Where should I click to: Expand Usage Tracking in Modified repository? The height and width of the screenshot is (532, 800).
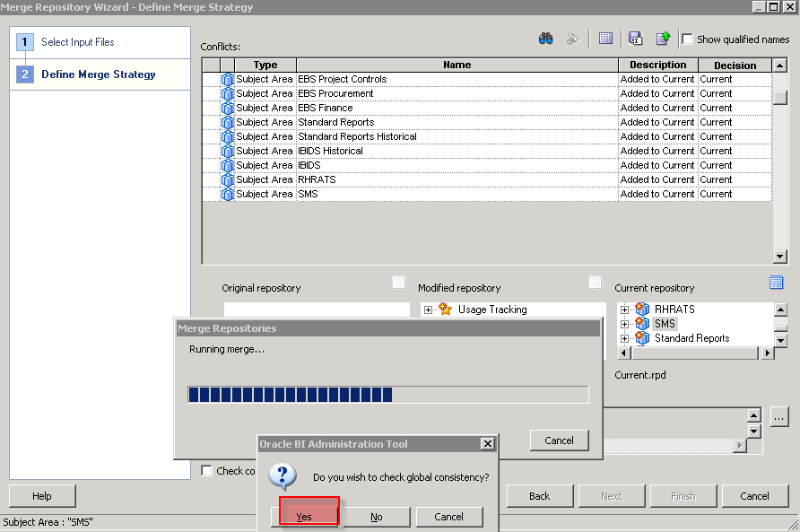click(x=428, y=310)
